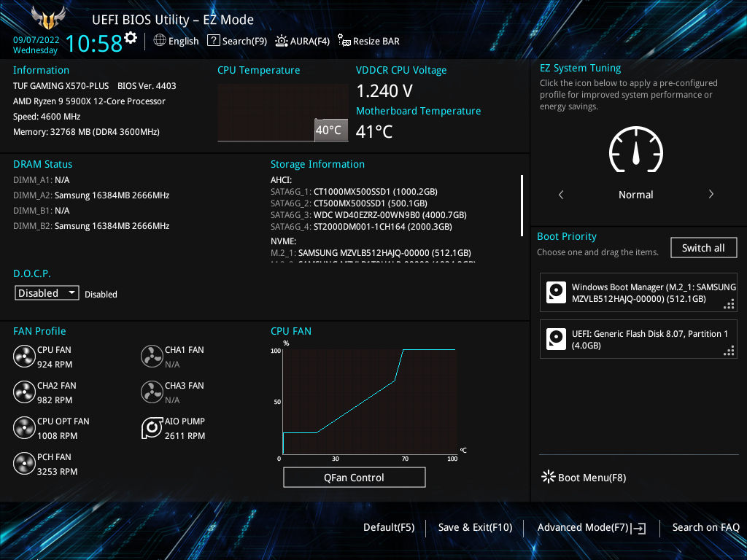Click the CPU FAN curve graph
Screen dimensions: 747x560
pos(370,402)
